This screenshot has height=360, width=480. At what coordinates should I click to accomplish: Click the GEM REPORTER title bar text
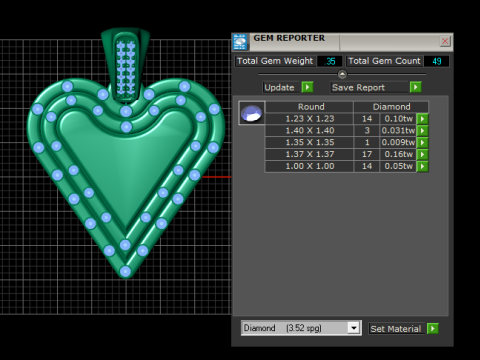pos(289,38)
